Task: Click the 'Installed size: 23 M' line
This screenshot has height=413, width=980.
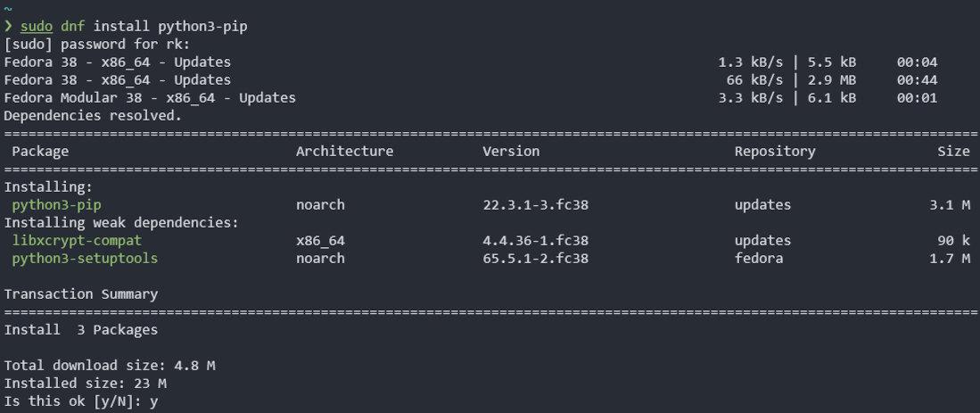Action: 85,384
